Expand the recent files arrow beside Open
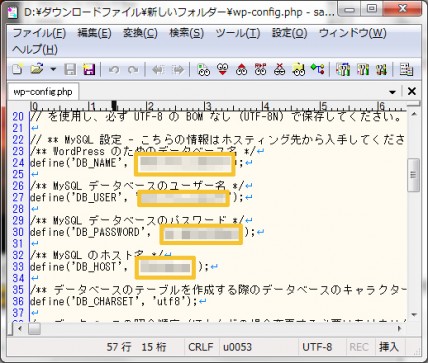This screenshot has width=428, height=363. 53,70
